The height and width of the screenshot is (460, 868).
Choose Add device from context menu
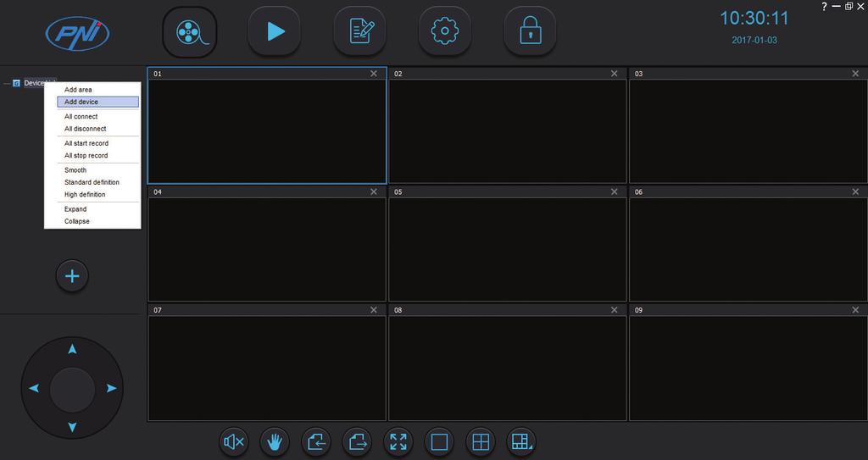tap(98, 102)
